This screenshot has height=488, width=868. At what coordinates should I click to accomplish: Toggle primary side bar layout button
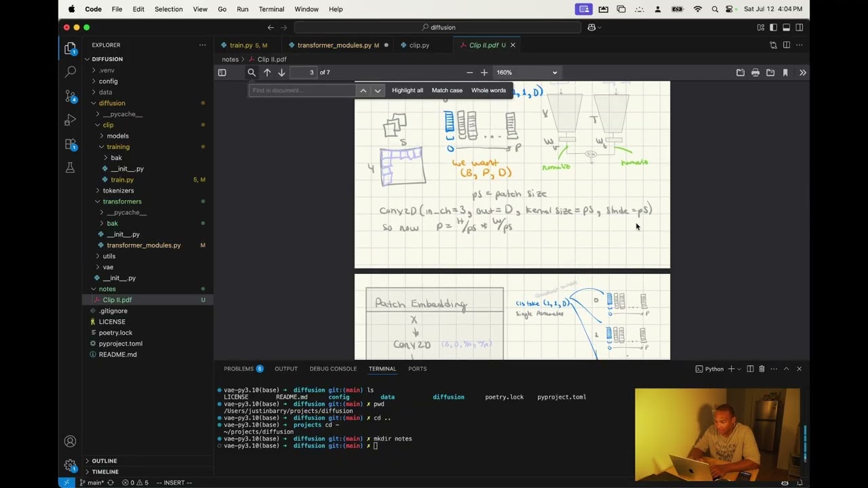(773, 27)
